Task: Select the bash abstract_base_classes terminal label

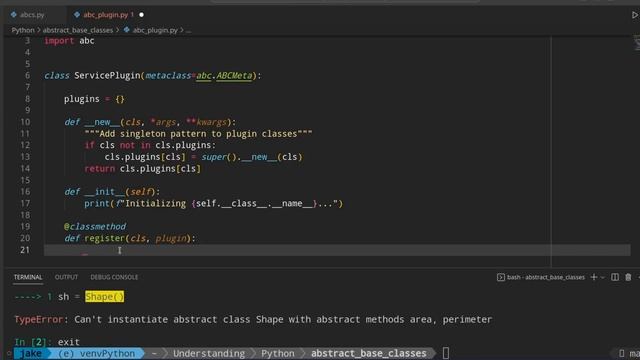Action: point(546,277)
